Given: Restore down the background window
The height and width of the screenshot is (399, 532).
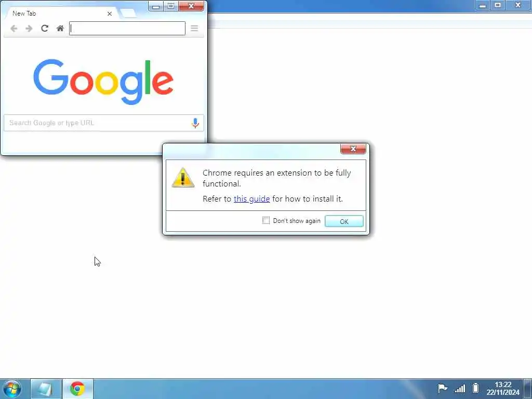Looking at the screenshot, I should coord(498,5).
